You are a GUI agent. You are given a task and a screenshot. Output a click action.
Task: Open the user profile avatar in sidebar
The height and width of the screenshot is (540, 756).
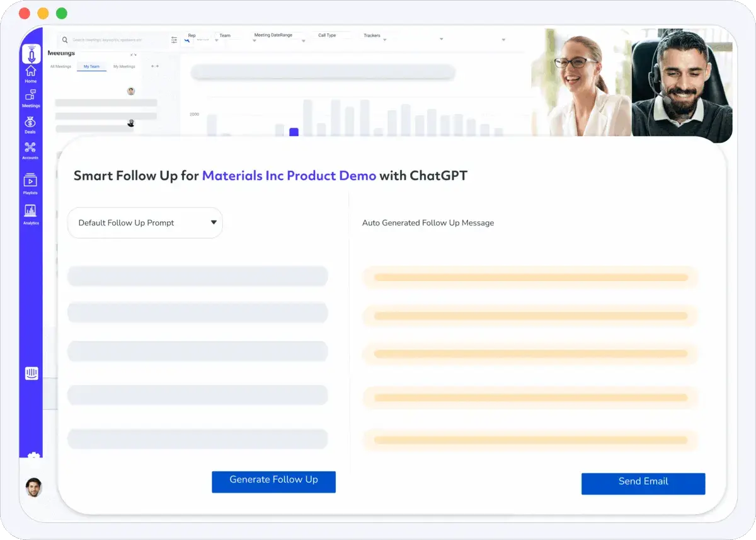(x=33, y=487)
